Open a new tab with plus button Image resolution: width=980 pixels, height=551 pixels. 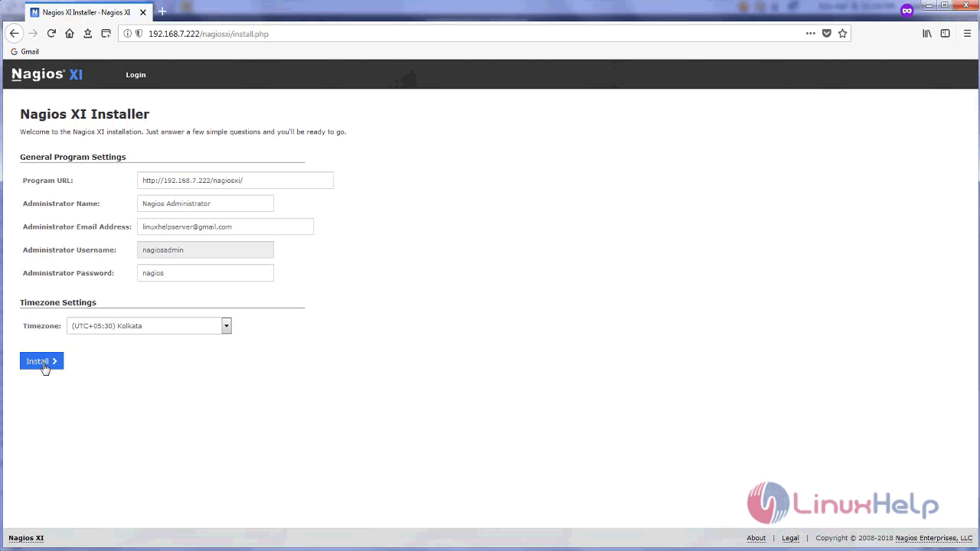coord(162,12)
